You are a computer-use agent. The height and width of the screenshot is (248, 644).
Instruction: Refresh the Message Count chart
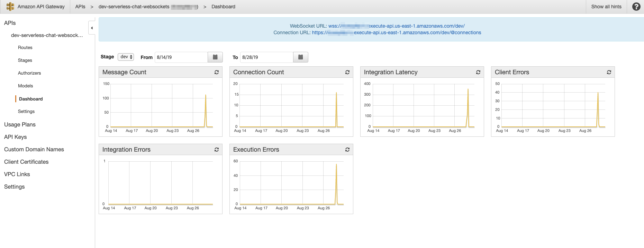[217, 72]
